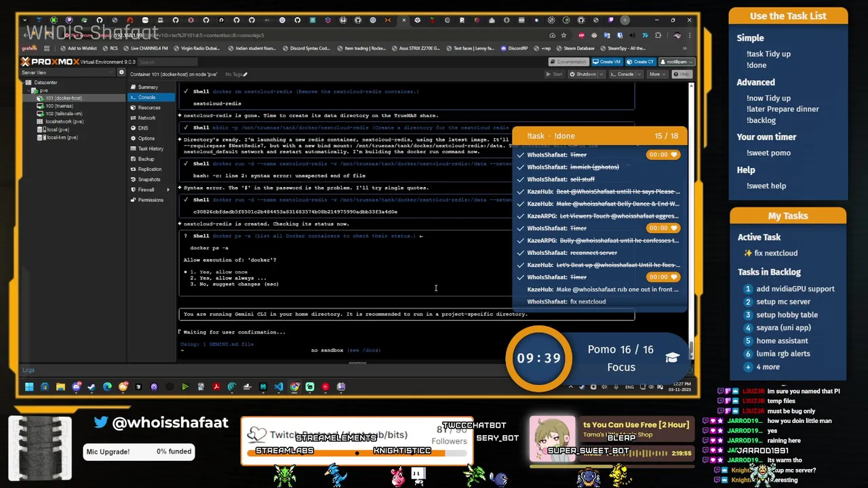Click option '1. Yes, allow once'
868x488 pixels.
[x=218, y=272]
